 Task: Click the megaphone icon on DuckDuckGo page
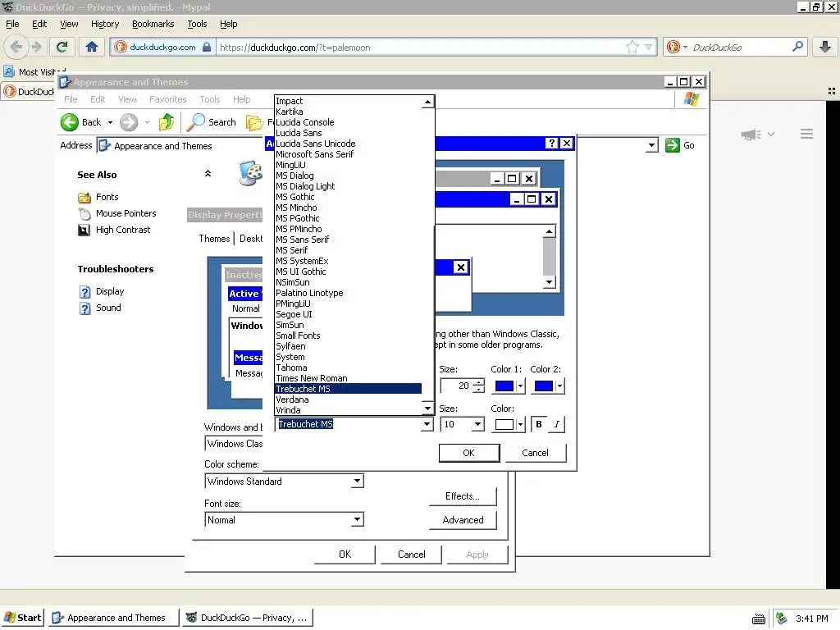pyautogui.click(x=751, y=134)
